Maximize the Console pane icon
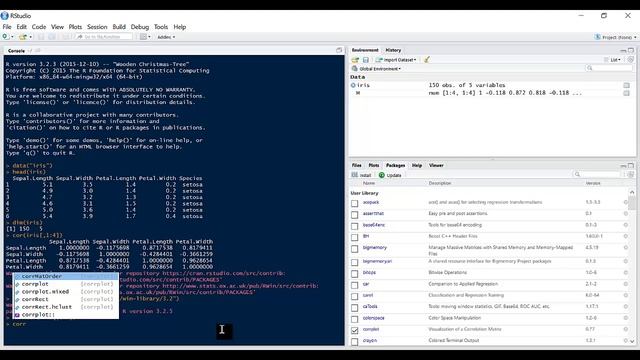The width and height of the screenshot is (640, 360). tap(339, 50)
